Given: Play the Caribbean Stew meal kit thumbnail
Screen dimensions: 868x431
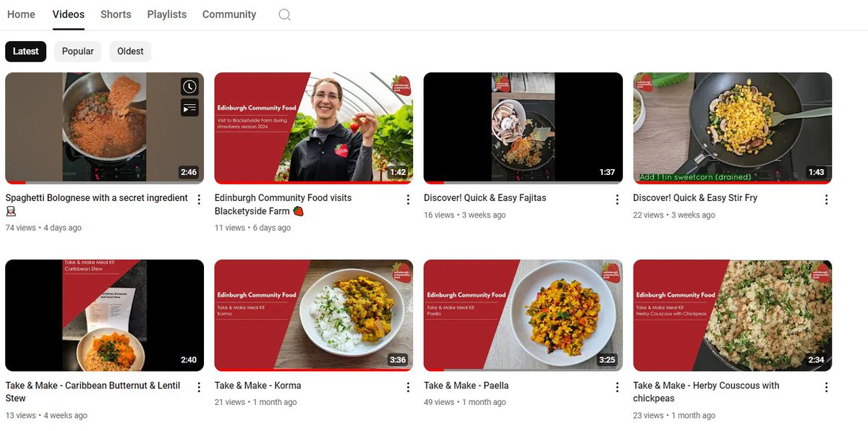Looking at the screenshot, I should pyautogui.click(x=104, y=315).
